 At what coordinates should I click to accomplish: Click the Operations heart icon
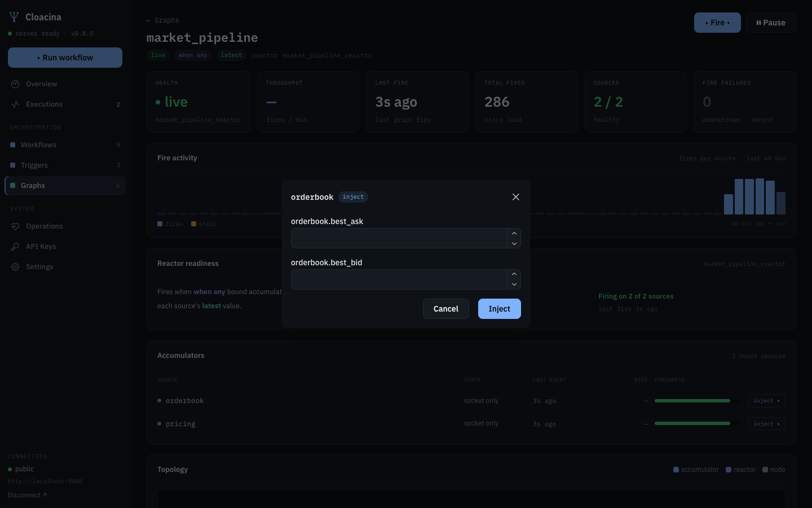(15, 226)
